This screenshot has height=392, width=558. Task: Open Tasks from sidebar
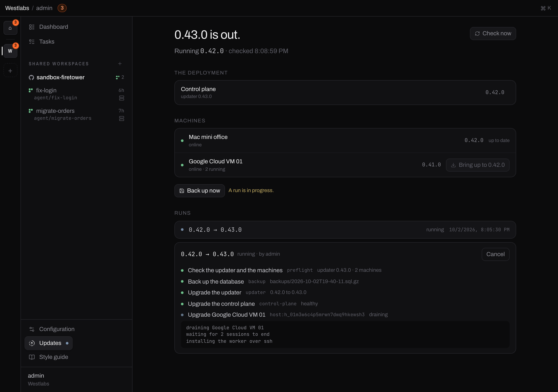coord(76,42)
